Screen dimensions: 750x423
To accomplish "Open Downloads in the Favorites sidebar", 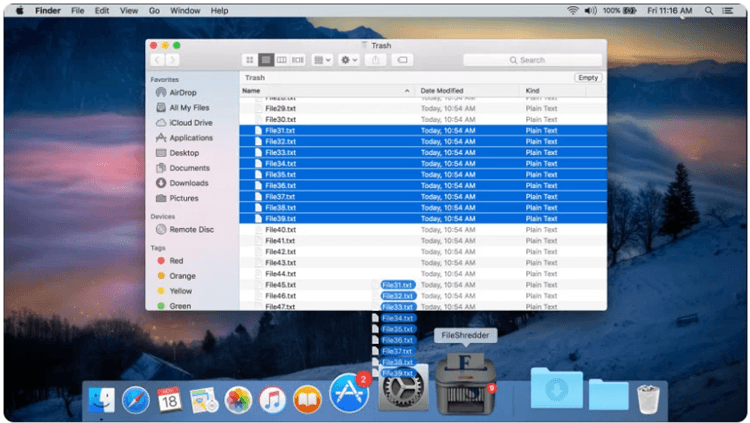I will [188, 183].
